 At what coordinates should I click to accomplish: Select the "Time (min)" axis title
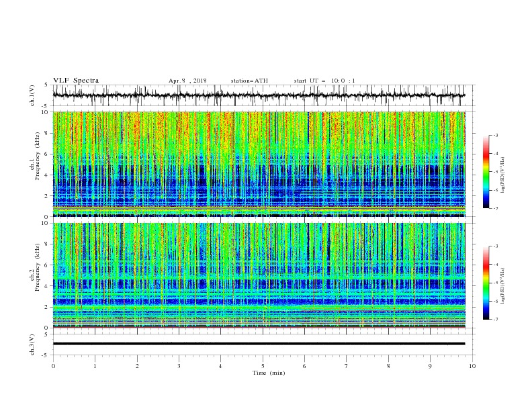[269, 373]
